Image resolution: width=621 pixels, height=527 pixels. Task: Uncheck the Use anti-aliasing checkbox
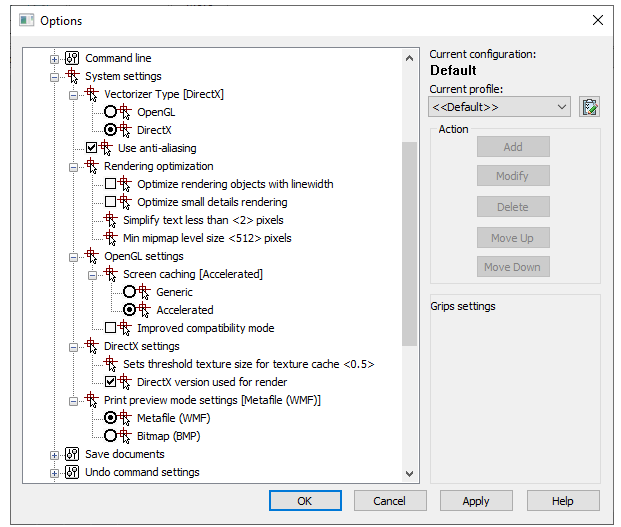(91, 148)
